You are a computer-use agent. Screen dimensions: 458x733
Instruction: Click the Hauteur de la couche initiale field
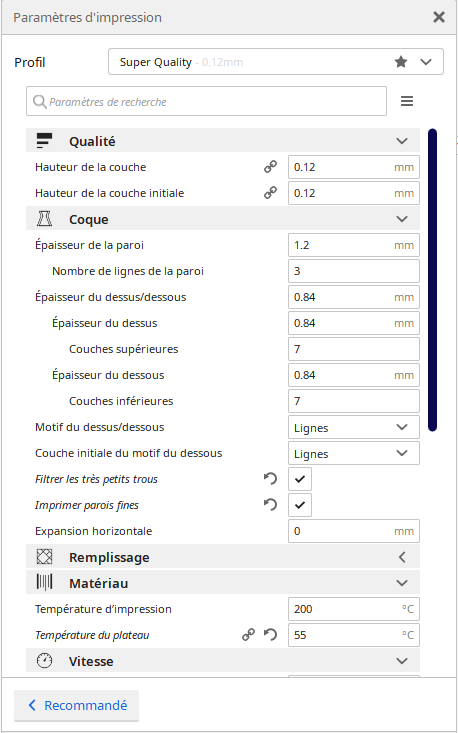click(x=354, y=193)
